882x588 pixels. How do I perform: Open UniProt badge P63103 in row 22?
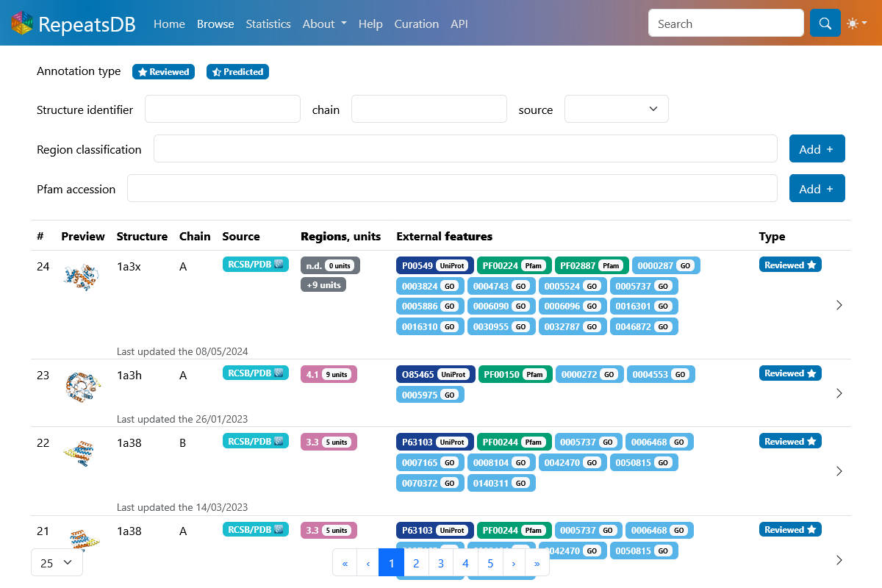(434, 441)
